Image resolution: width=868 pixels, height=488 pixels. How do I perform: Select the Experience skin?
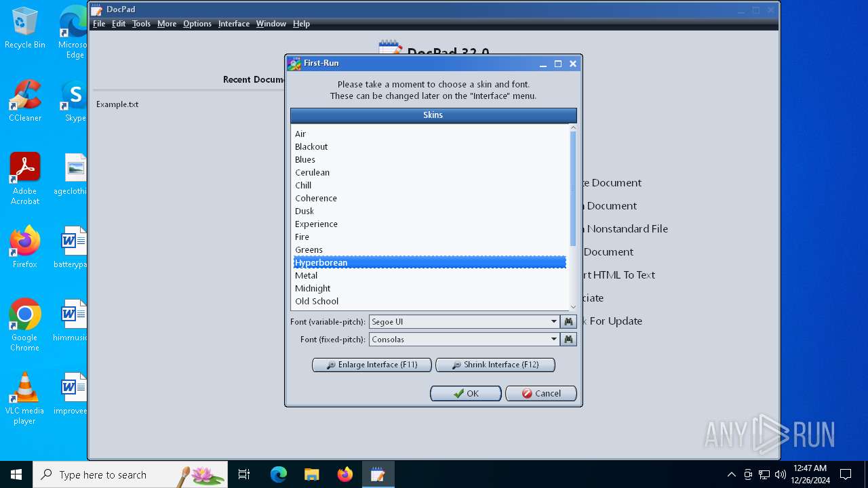coord(430,224)
